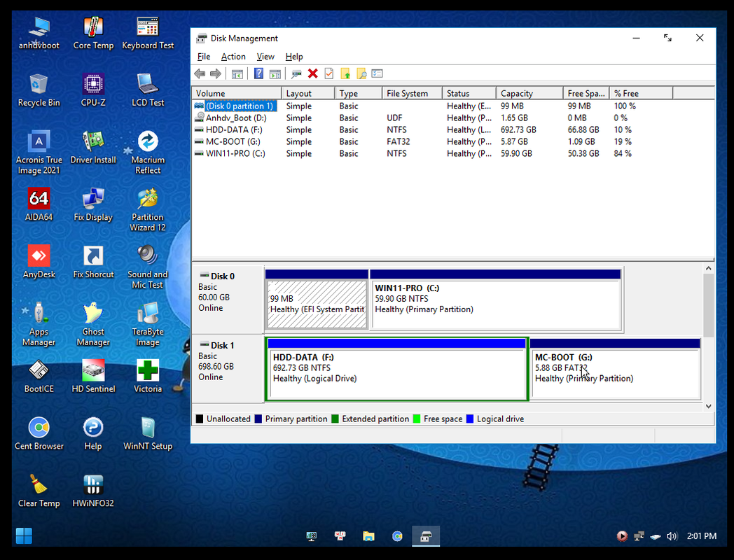The image size is (734, 560).
Task: Select the LCD Test desktop icon
Action: tap(148, 90)
